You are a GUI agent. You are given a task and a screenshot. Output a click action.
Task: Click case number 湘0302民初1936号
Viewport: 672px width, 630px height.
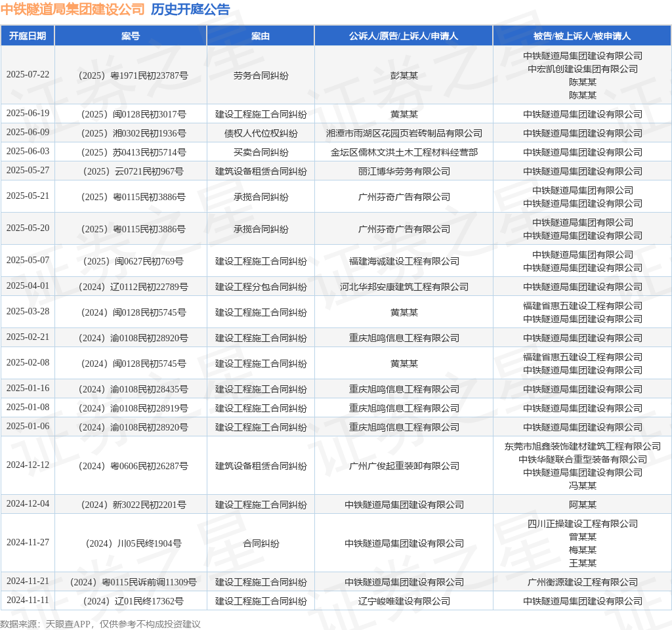(134, 133)
